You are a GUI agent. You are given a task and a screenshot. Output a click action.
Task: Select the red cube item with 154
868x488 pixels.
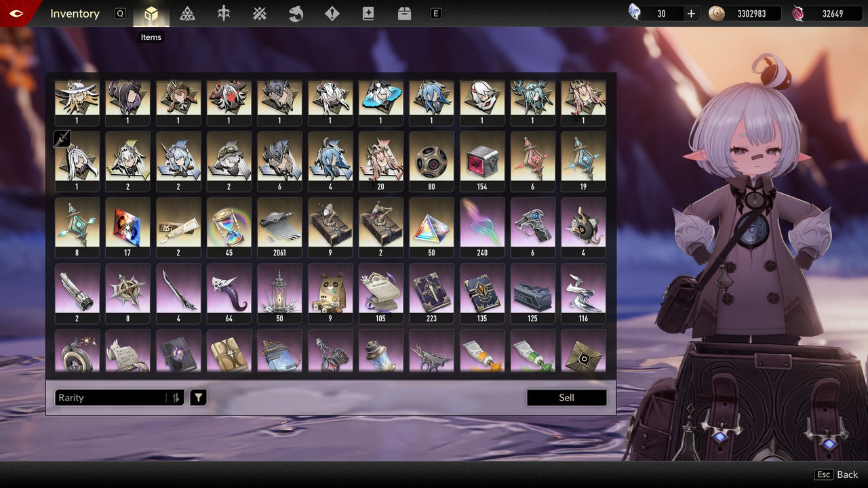[481, 161]
